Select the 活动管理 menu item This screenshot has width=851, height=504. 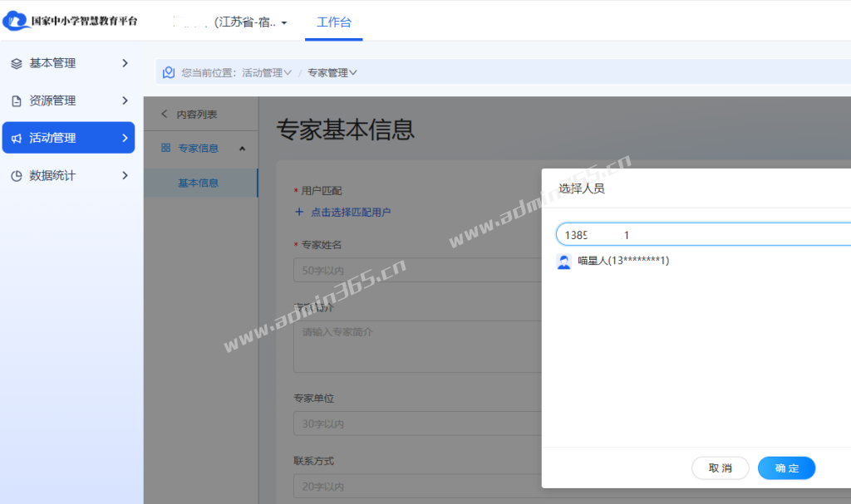68,138
